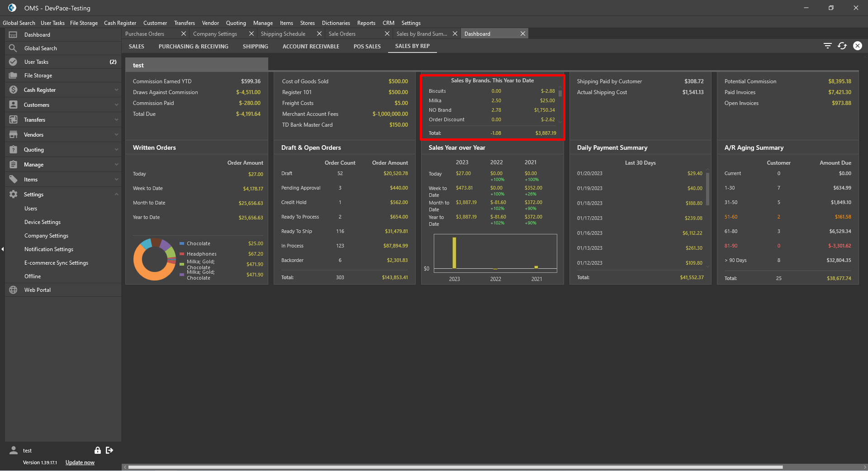
Task: Switch to the POS SALES dashboard tab
Action: 367,46
